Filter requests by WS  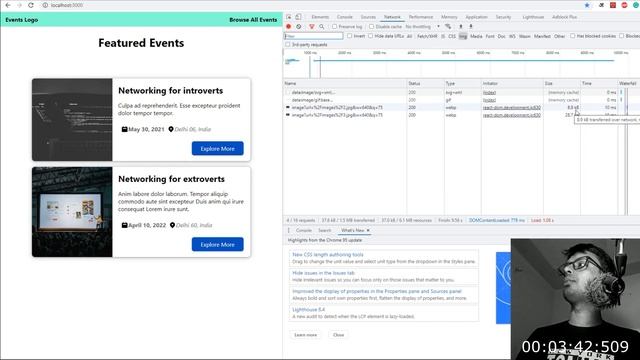tap(512, 36)
